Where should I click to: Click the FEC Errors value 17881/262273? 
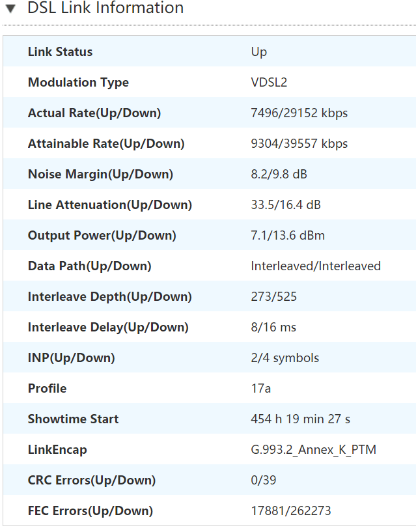point(290,511)
